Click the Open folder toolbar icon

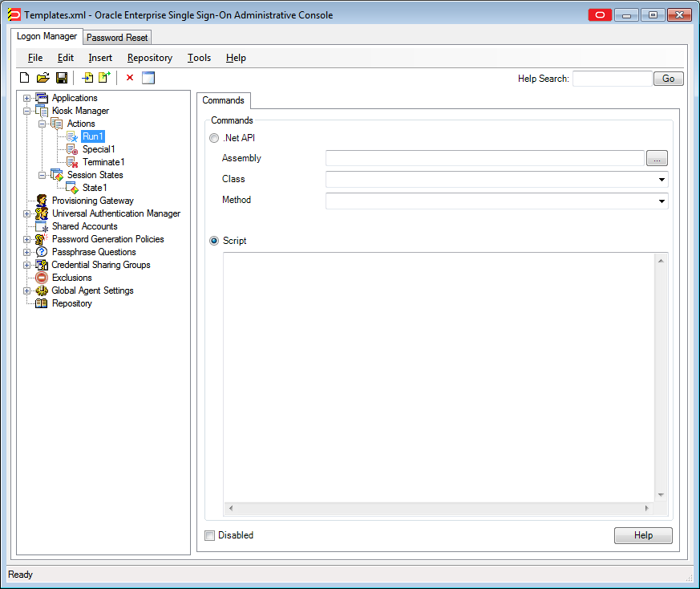pyautogui.click(x=42, y=78)
